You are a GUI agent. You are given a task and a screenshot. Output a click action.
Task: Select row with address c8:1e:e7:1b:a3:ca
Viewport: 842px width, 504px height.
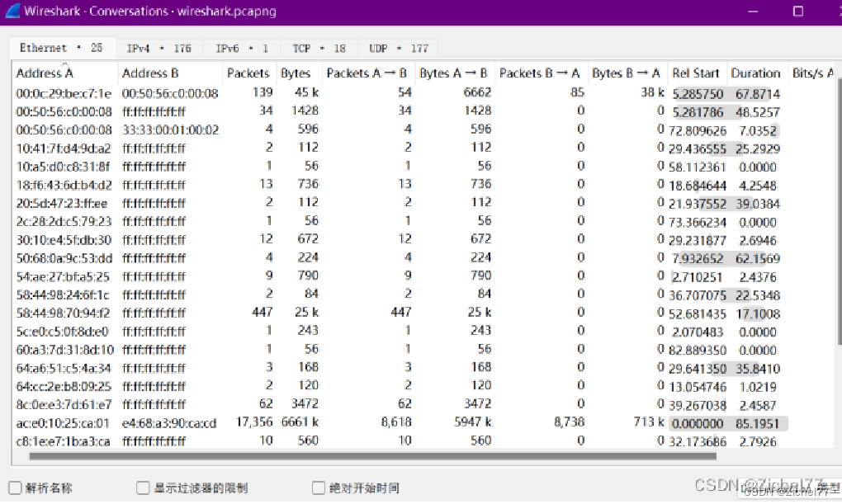(x=424, y=441)
